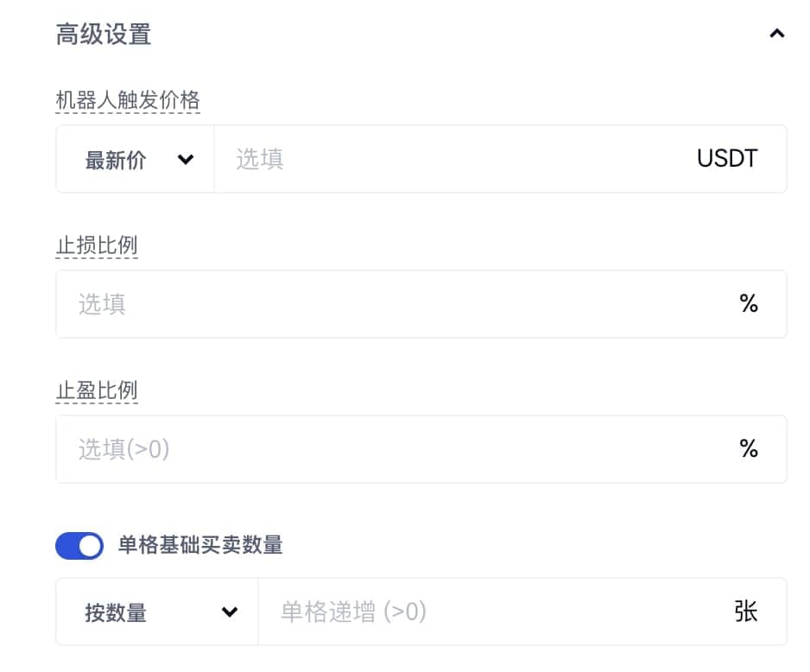This screenshot has height=672, width=810.
Task: Collapse the 高级设置 section with the chevron
Action: click(x=776, y=35)
